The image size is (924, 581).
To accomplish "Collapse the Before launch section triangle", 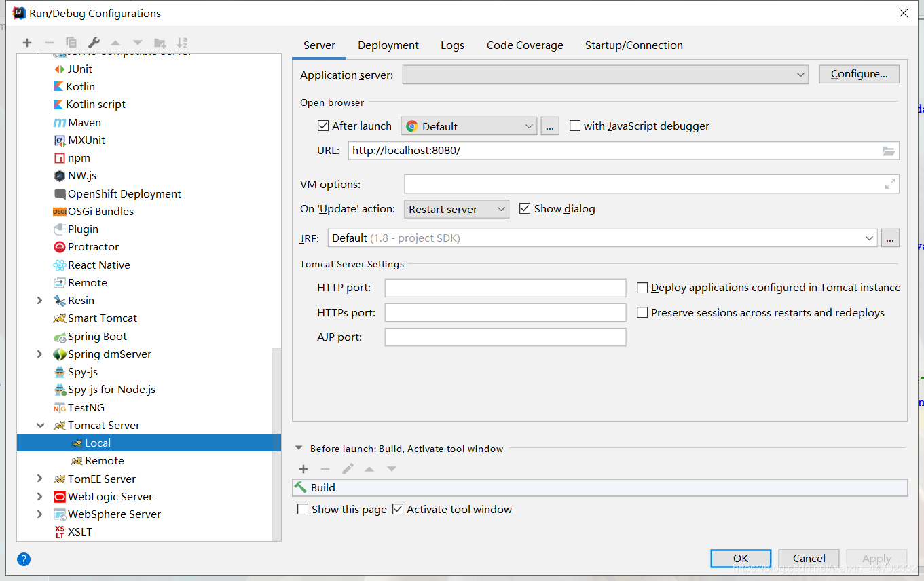I will (x=299, y=449).
